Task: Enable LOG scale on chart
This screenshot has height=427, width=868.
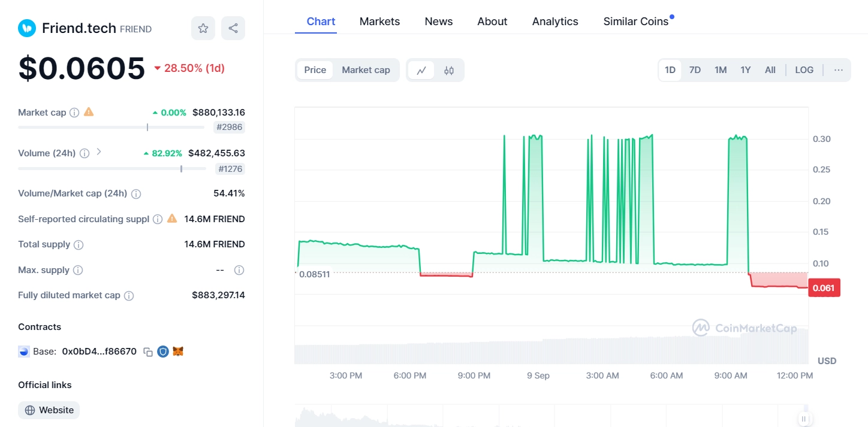Action: coord(804,70)
